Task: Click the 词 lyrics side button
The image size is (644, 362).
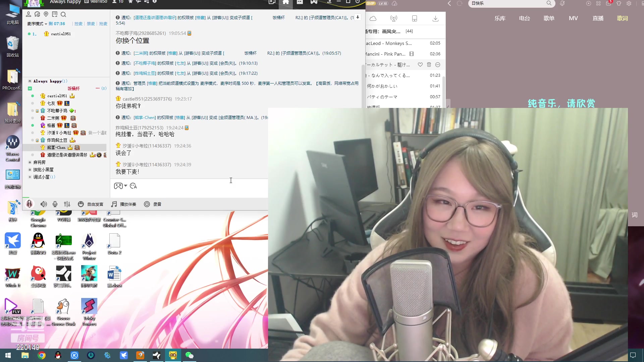Action: pyautogui.click(x=635, y=215)
